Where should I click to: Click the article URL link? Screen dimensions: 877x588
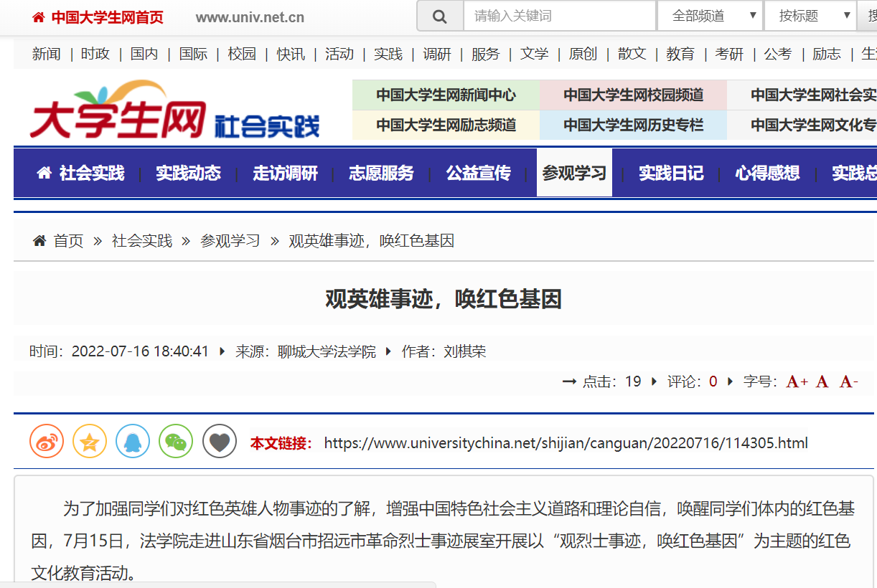[x=566, y=442]
